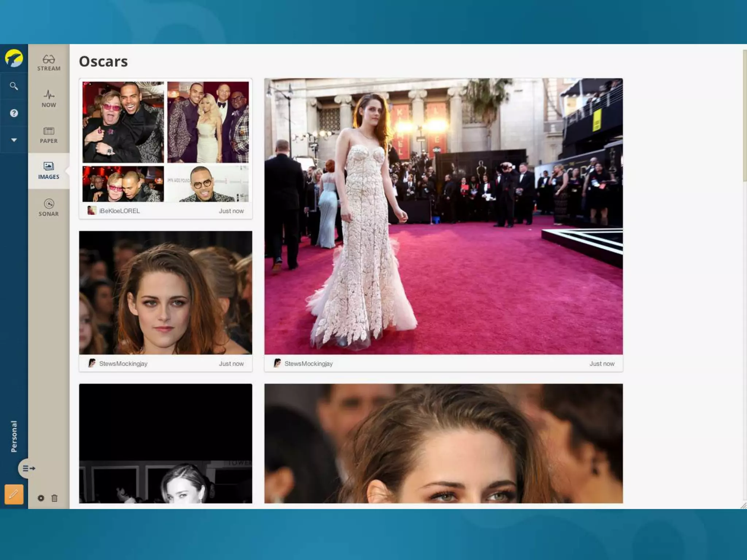The width and height of the screenshot is (747, 560).
Task: Click the Personal column label
Action: coord(14,436)
